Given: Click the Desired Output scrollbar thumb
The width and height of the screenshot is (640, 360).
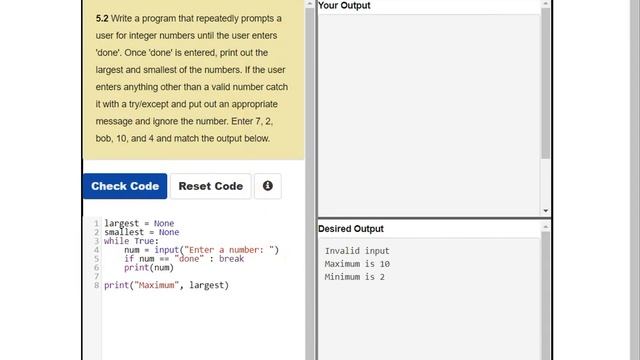Looking at the screenshot, I should [546, 296].
